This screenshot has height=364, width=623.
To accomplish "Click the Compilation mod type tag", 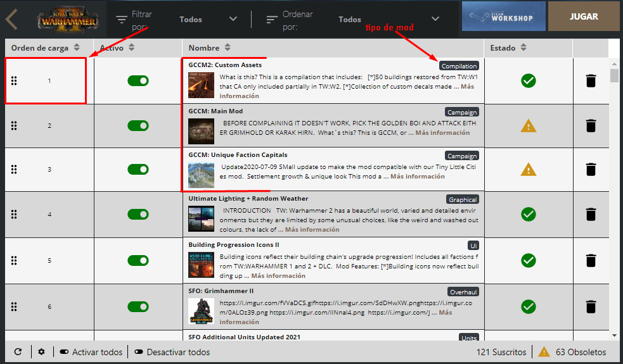I will click(x=459, y=66).
